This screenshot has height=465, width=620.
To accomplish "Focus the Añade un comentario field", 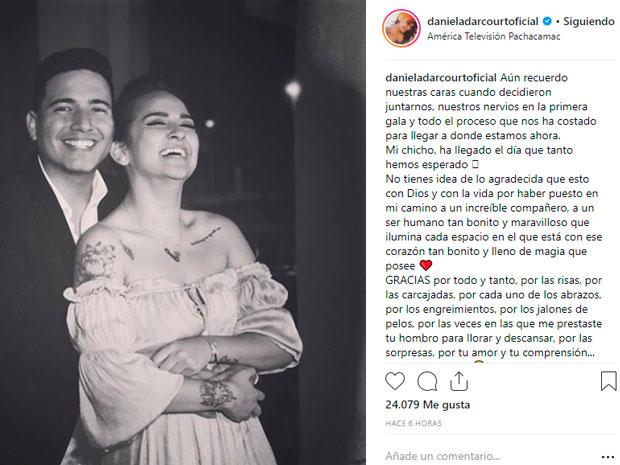I will point(490,456).
